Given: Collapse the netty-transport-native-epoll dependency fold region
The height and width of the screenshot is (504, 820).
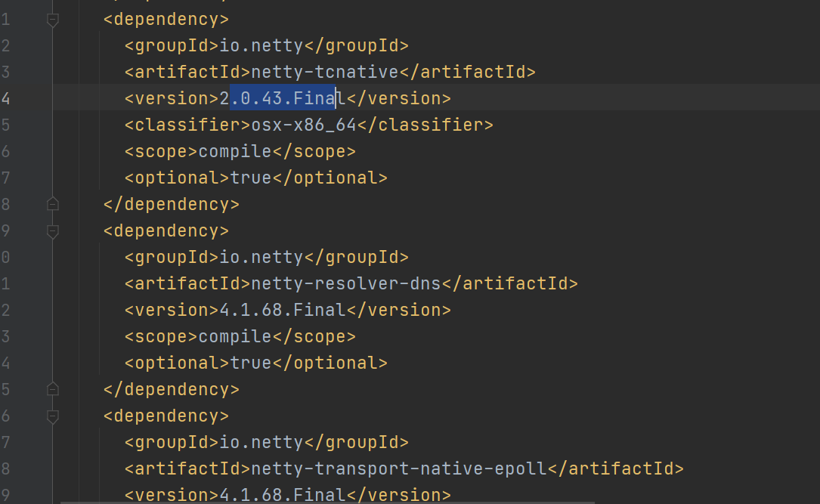Looking at the screenshot, I should 53,416.
